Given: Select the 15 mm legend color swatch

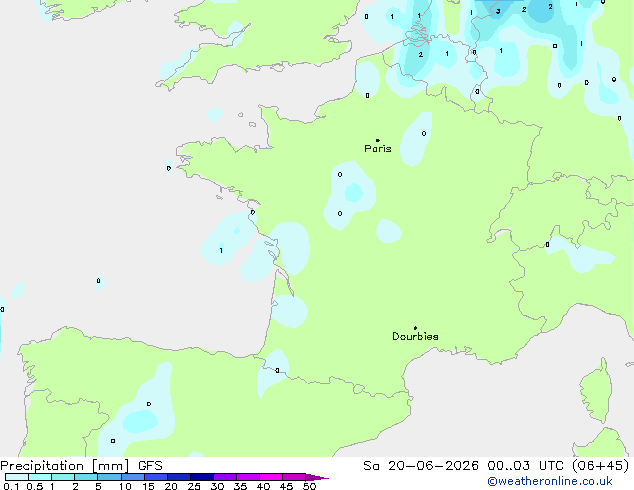Looking at the screenshot, I should (x=155, y=477).
